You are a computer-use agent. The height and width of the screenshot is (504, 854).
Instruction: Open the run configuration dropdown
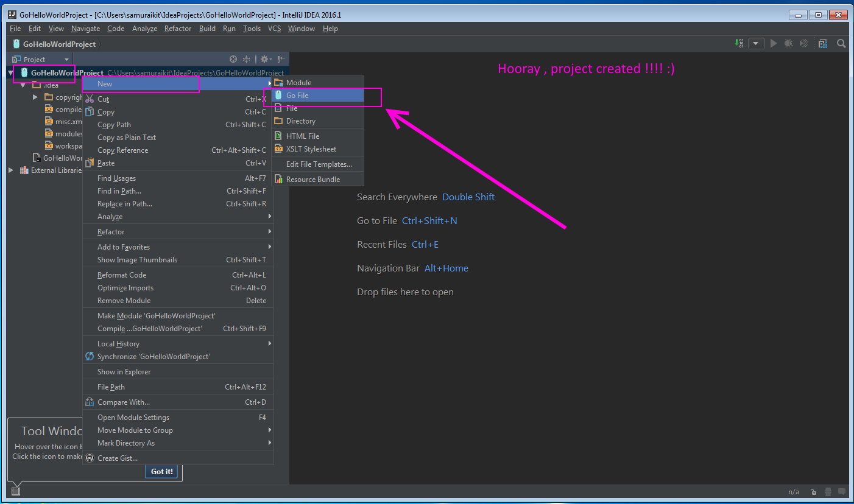point(757,43)
